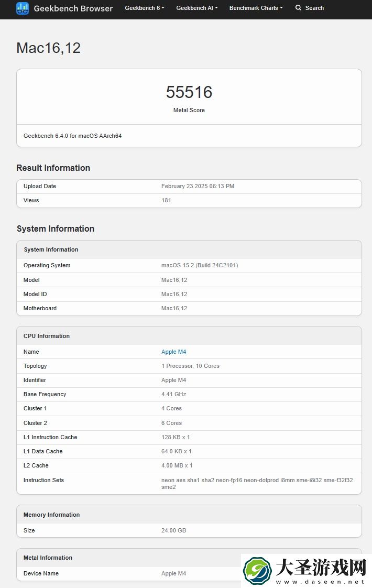Select the L1 Instruction Cache 128 KB x 1
The image size is (372, 588).
(176, 437)
